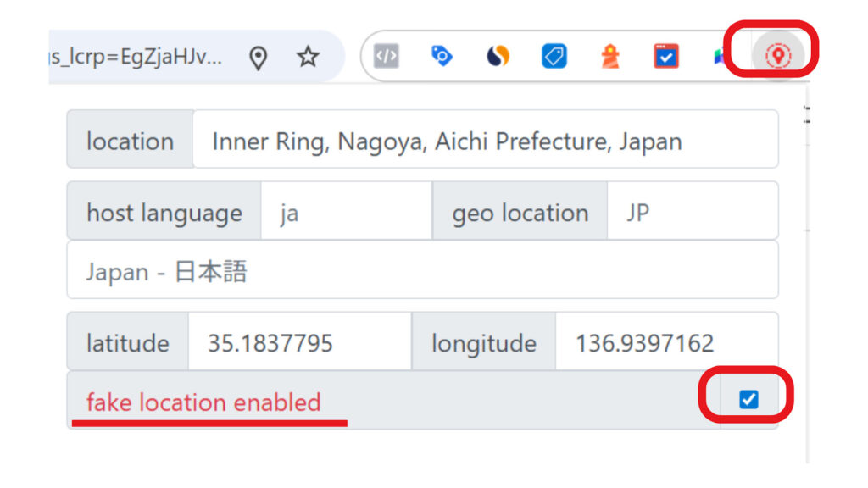The image size is (868, 488).
Task: Click the geo location field showing JP
Action: pos(692,212)
